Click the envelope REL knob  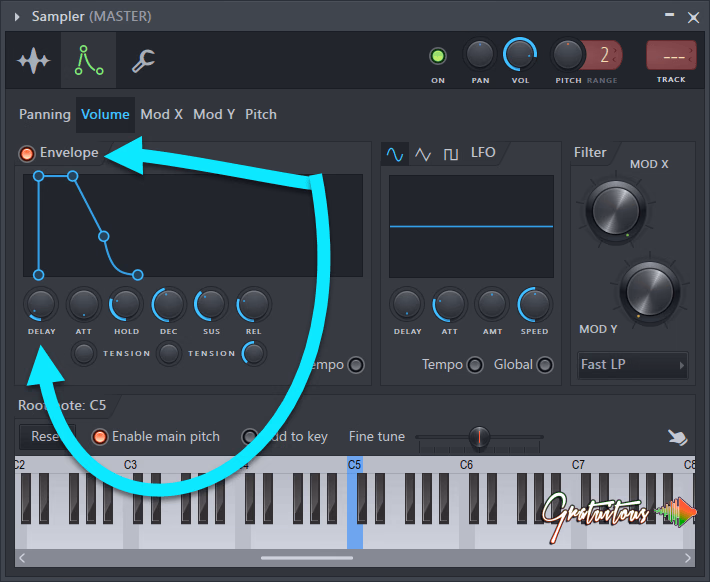coord(253,303)
